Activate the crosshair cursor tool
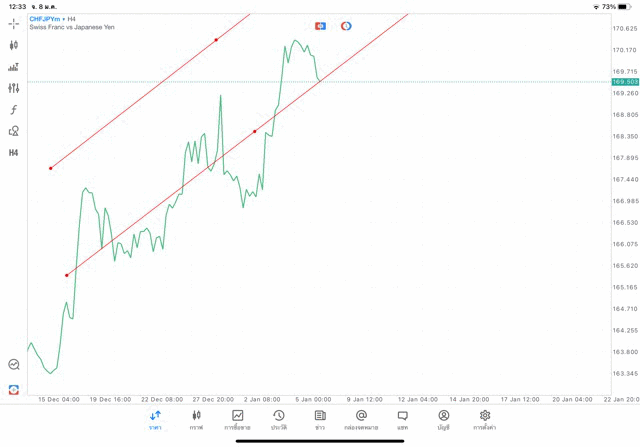Image resolution: width=640 pixels, height=447 pixels. [14, 23]
